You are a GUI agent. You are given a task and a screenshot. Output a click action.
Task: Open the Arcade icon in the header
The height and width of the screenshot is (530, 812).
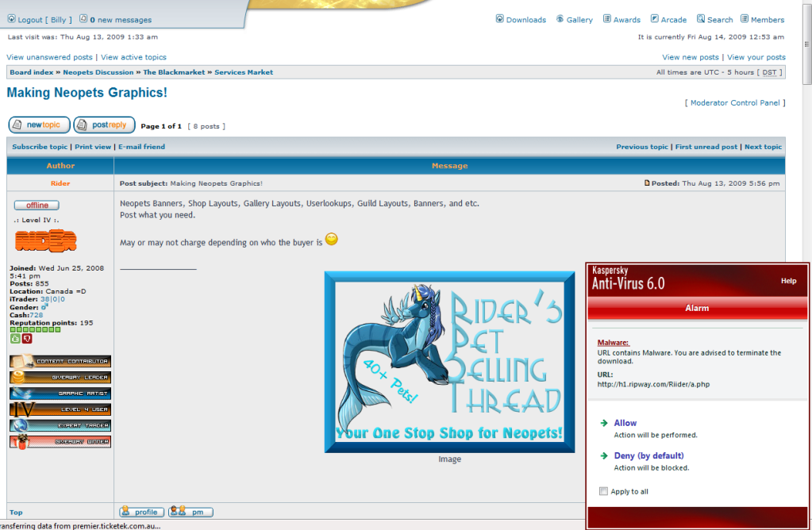tap(655, 19)
